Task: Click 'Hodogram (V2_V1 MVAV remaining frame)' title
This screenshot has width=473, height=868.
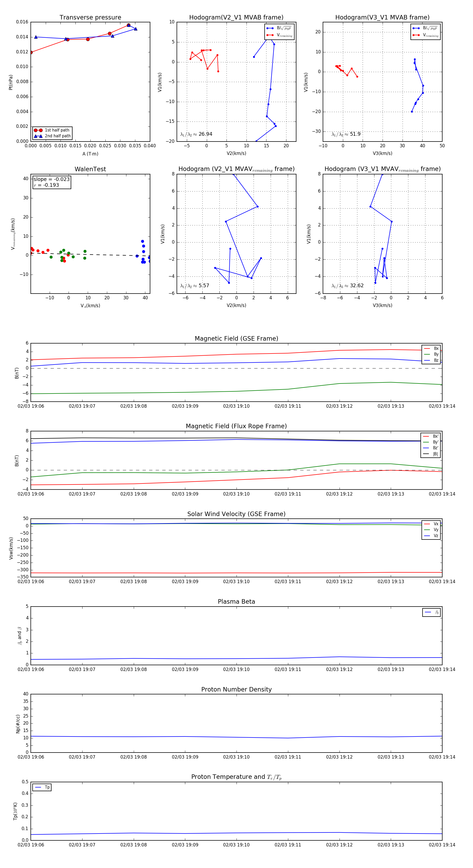Action: pos(236,169)
